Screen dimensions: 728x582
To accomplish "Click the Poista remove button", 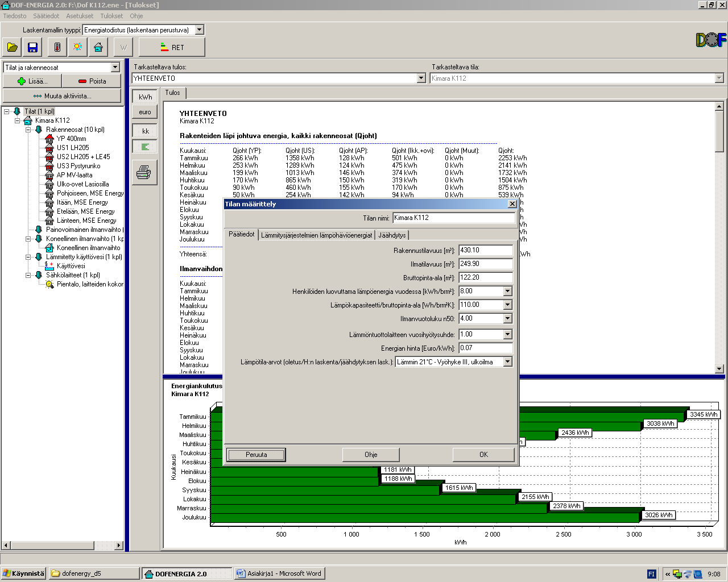I will [x=92, y=81].
